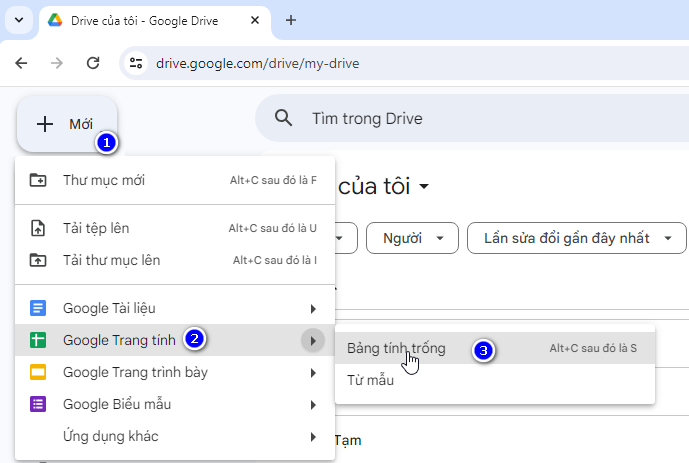Select Google Trang tính menu entry

175,340
